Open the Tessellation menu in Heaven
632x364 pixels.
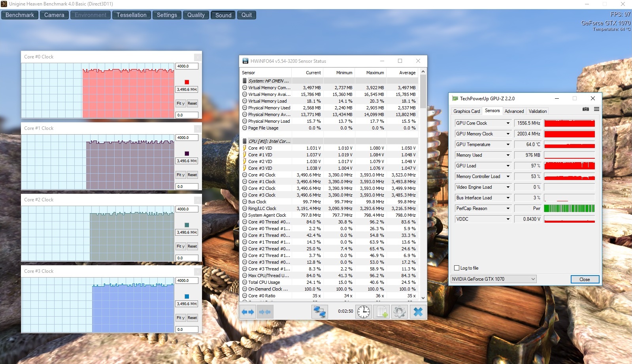click(132, 15)
